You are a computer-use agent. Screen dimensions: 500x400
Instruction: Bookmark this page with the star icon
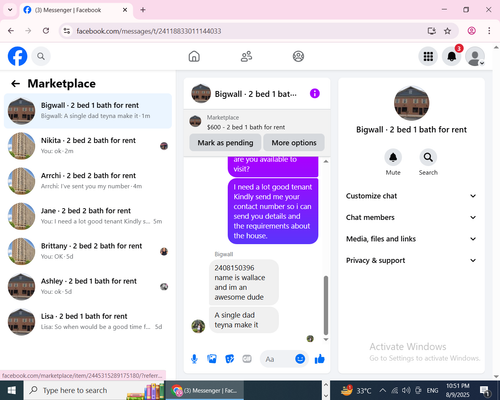click(x=447, y=31)
